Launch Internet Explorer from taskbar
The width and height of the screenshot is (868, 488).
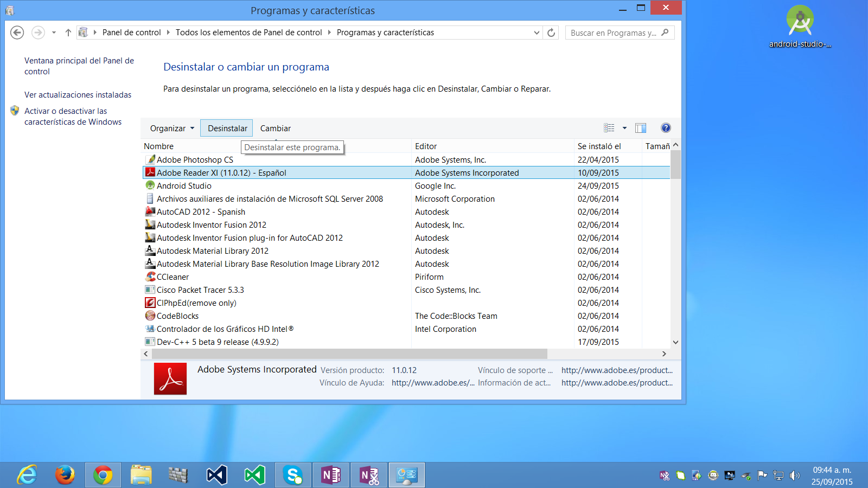point(27,476)
